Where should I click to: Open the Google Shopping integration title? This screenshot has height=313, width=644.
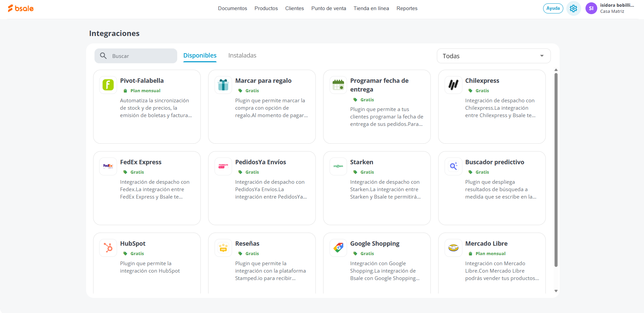pyautogui.click(x=375, y=244)
